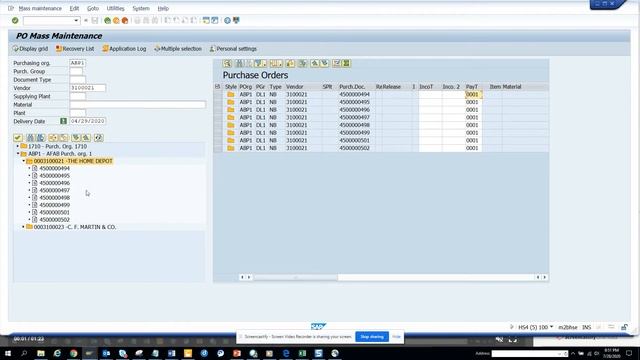Viewport: 640px width, 360px height.
Task: Click the Set Filter funnel icon in grid toolbar
Action: [x=260, y=63]
